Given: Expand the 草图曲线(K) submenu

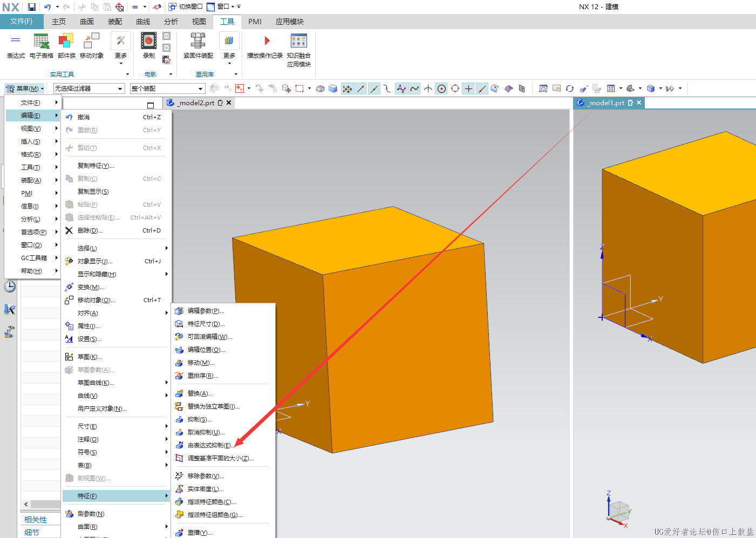Looking at the screenshot, I should tap(116, 383).
